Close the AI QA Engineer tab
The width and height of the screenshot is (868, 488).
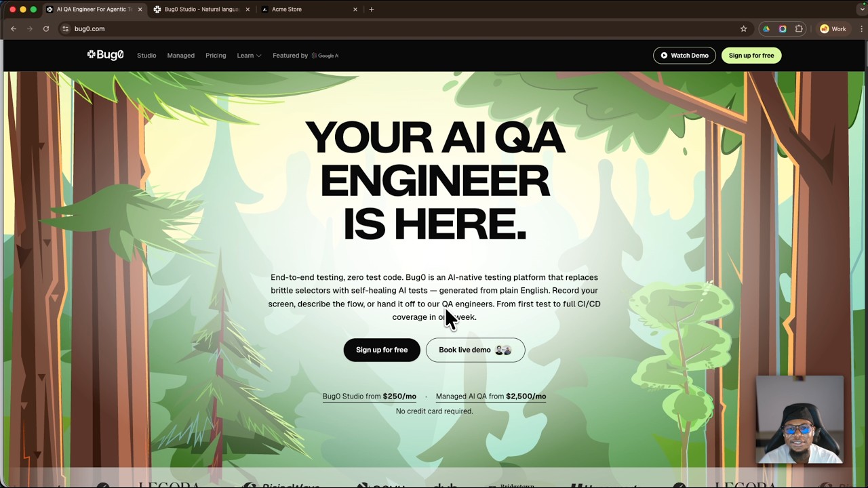point(140,9)
